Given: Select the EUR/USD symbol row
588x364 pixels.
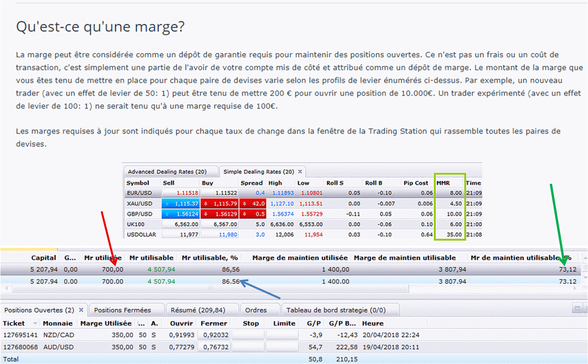Looking at the screenshot, I should [x=139, y=193].
